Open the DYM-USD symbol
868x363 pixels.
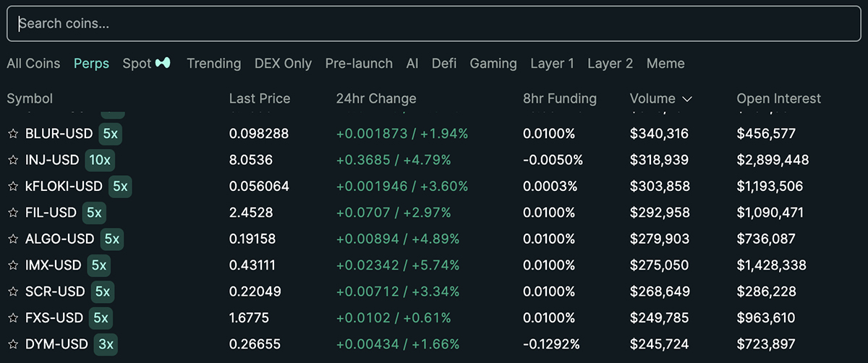tap(56, 344)
